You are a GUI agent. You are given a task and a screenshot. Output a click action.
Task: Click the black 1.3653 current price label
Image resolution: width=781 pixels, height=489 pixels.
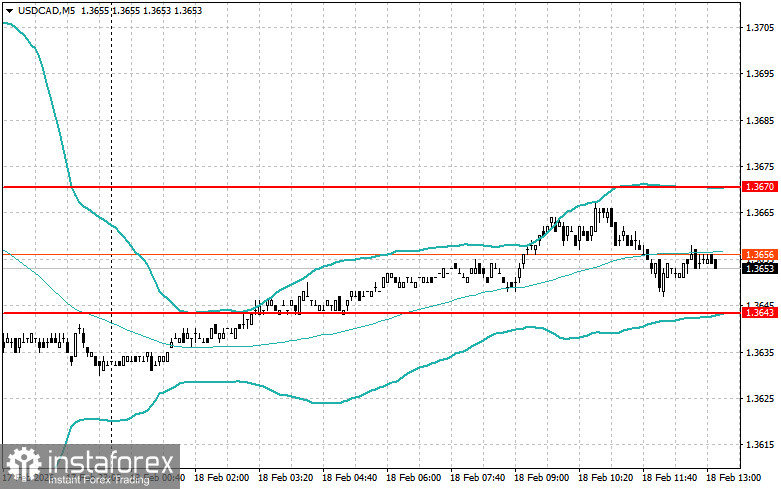[x=760, y=269]
